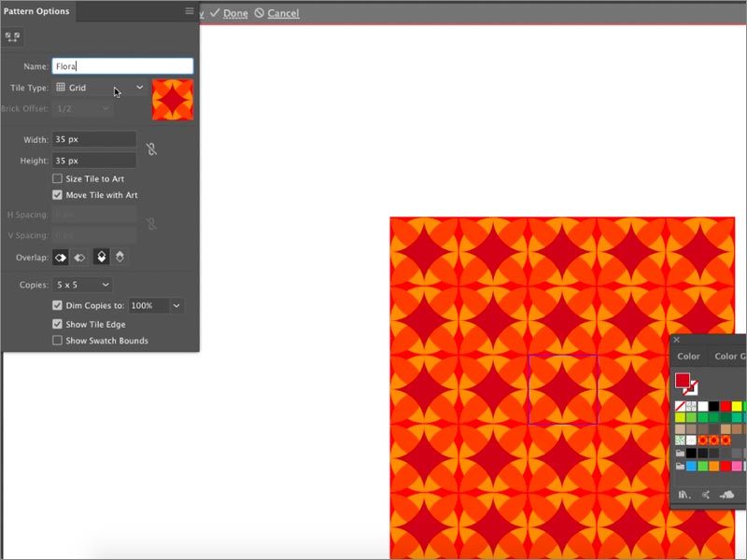
Task: Click the width-height proportion link icon
Action: point(151,149)
